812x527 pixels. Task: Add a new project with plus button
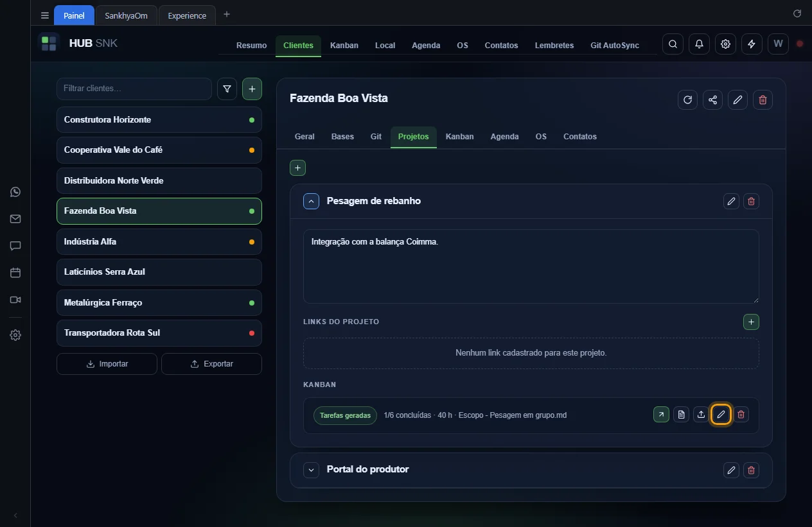point(297,168)
